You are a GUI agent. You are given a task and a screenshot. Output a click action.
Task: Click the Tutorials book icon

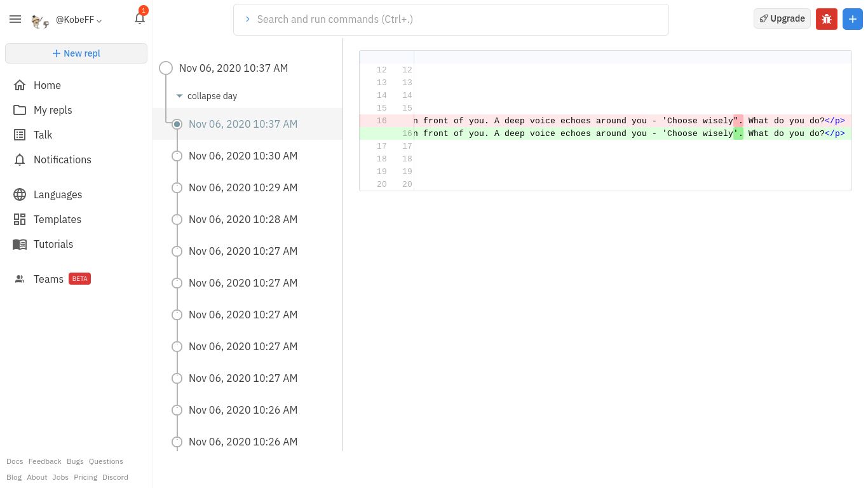(20, 244)
